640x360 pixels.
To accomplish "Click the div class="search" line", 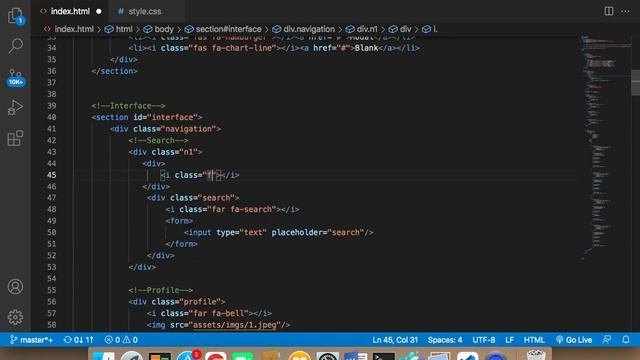I will click(x=193, y=198).
